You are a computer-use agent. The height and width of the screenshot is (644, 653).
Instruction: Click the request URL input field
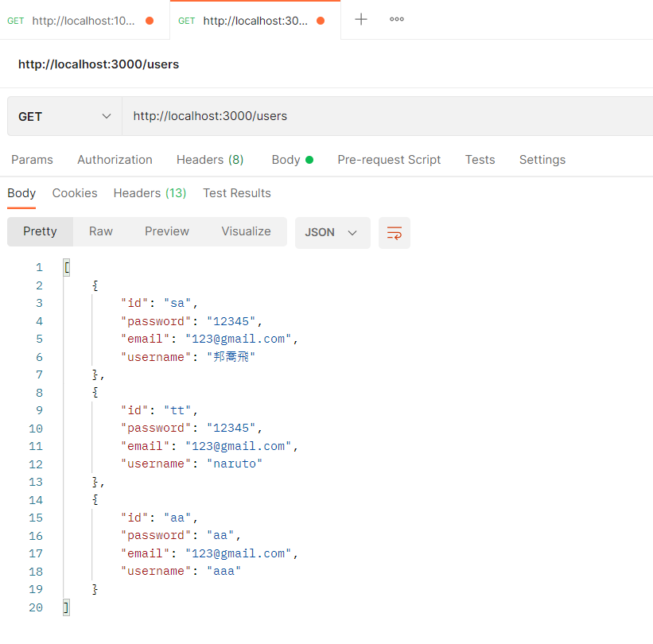tap(382, 116)
